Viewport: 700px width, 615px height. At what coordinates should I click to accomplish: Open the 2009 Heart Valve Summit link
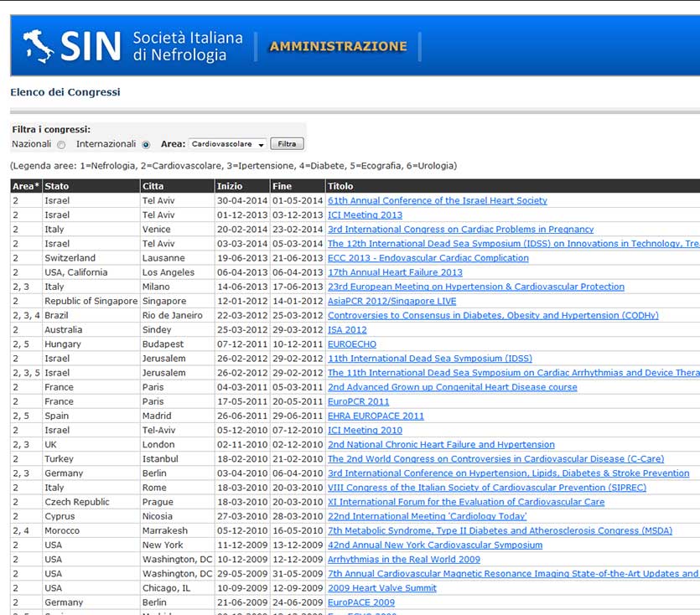point(382,588)
